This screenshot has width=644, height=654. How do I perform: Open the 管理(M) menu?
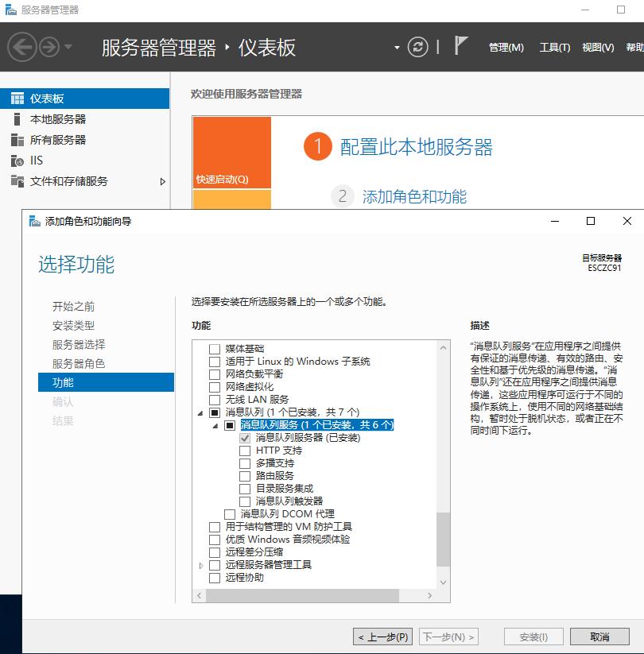tap(506, 48)
